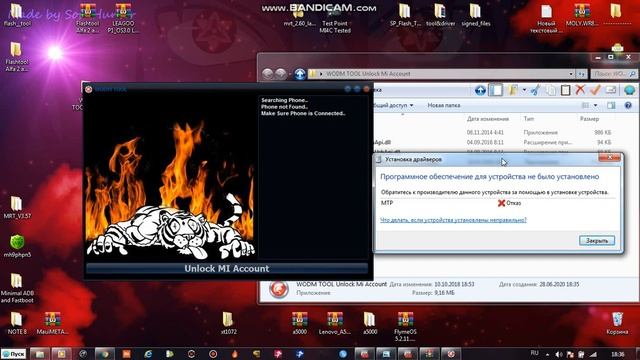Sort by Дата изменения column header
640x360 pixels.
[x=488, y=119]
